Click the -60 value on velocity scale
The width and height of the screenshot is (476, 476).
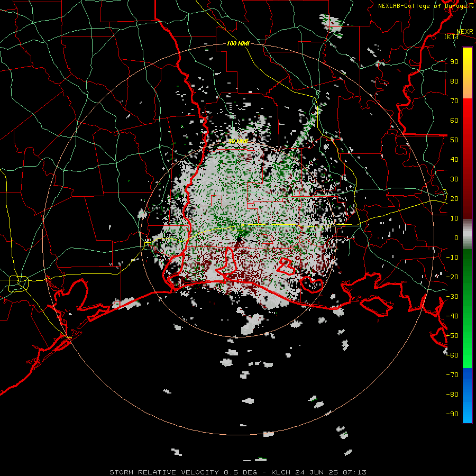(x=452, y=355)
